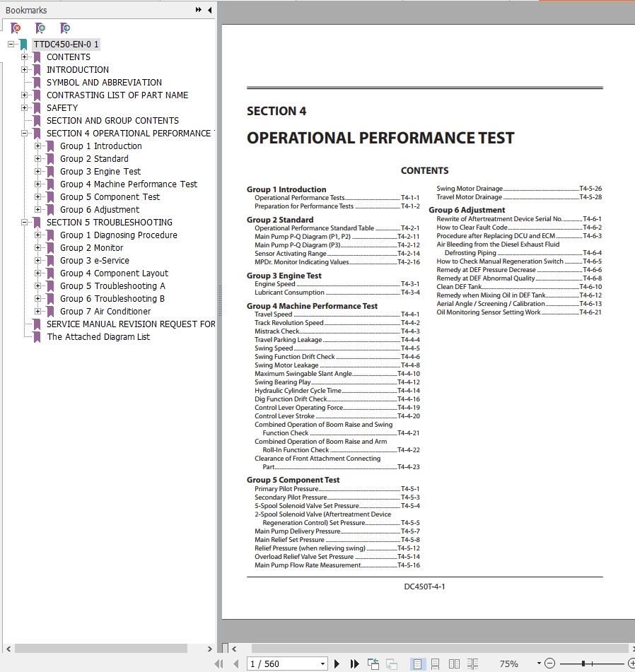The height and width of the screenshot is (672, 635).
Task: Select Group 1 Introduction bookmark
Action: (x=100, y=146)
